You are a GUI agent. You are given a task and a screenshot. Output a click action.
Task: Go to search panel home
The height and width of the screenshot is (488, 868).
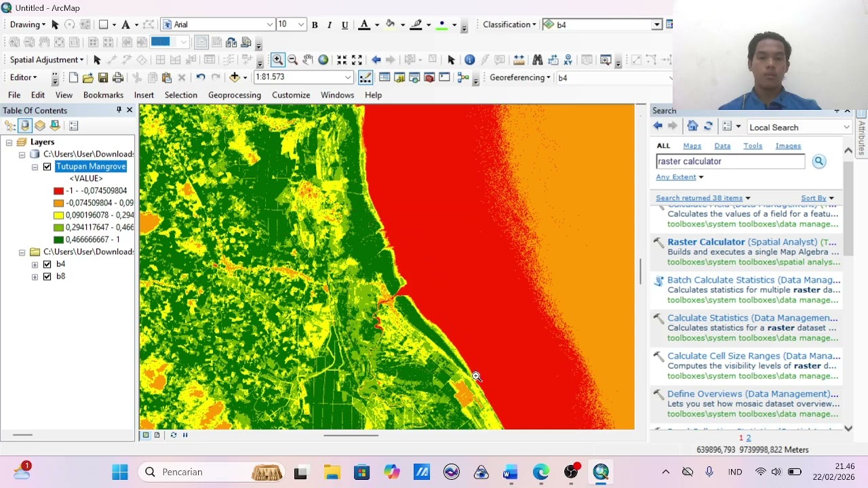click(x=692, y=127)
